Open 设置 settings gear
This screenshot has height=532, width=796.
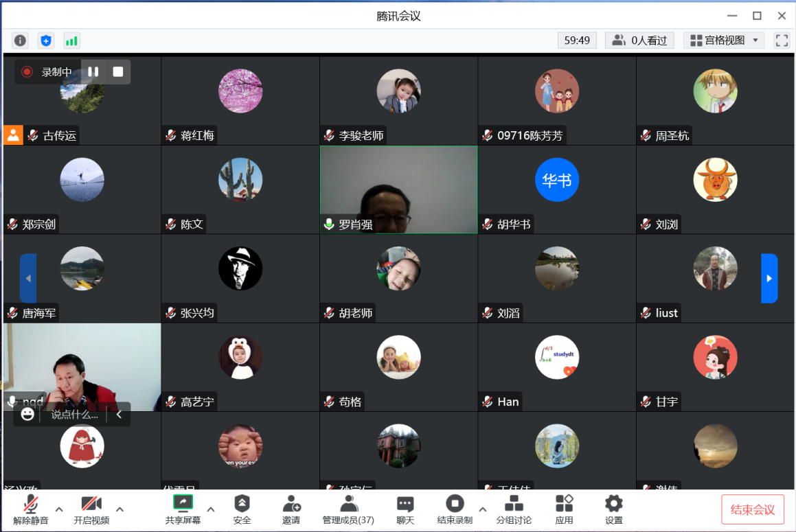pos(613,509)
